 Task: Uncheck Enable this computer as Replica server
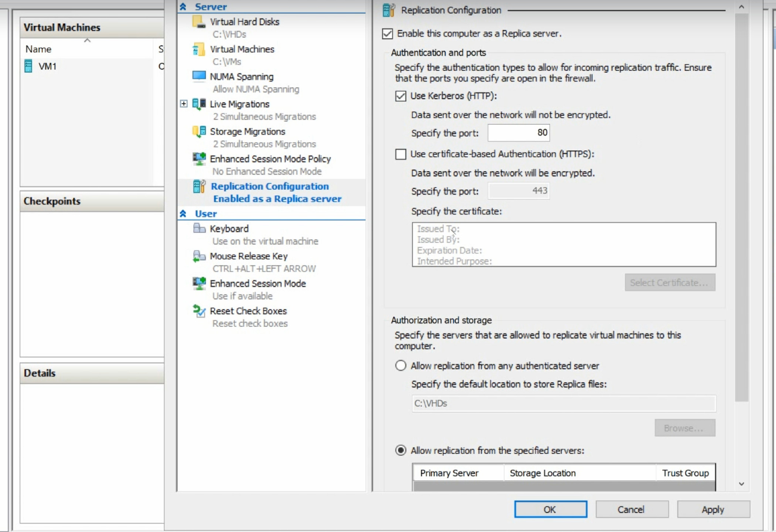pos(387,34)
